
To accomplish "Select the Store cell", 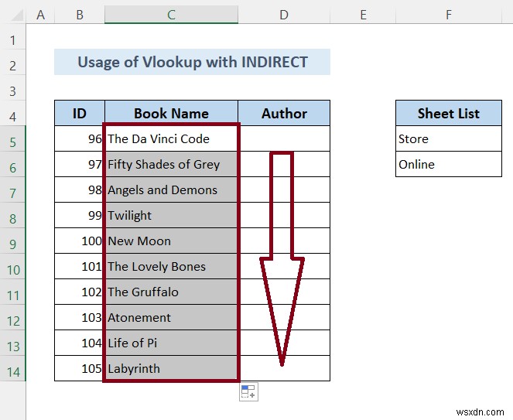I will tap(449, 138).
